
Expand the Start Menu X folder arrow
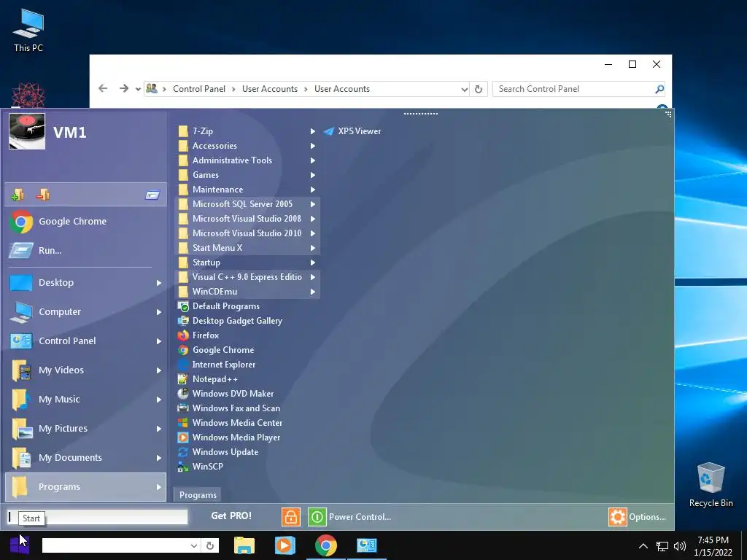pyautogui.click(x=313, y=248)
